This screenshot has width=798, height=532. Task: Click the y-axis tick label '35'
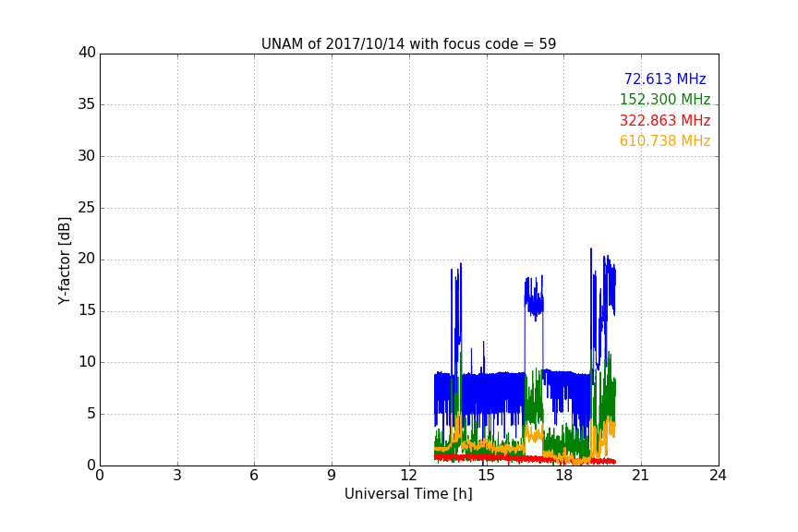pos(87,104)
